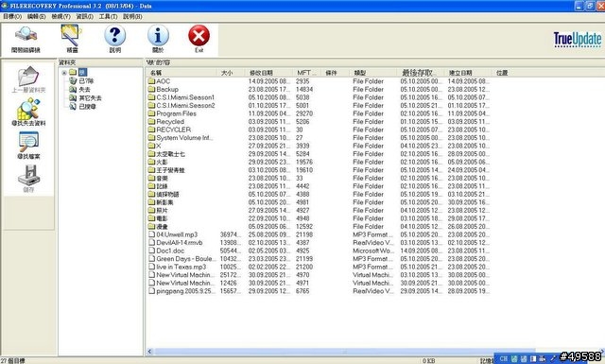This screenshot has width=605, height=364.
Task: Click the CH language indicator in tray
Action: [504, 358]
